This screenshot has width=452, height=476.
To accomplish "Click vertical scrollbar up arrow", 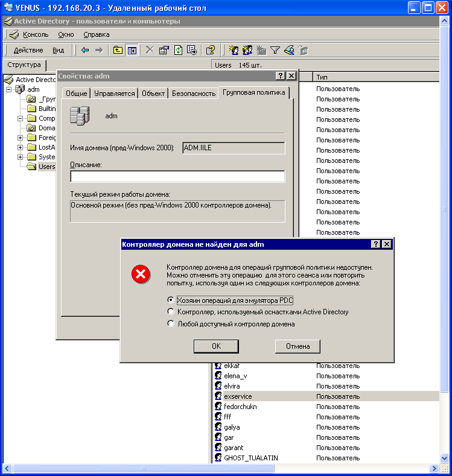I will click(444, 21).
